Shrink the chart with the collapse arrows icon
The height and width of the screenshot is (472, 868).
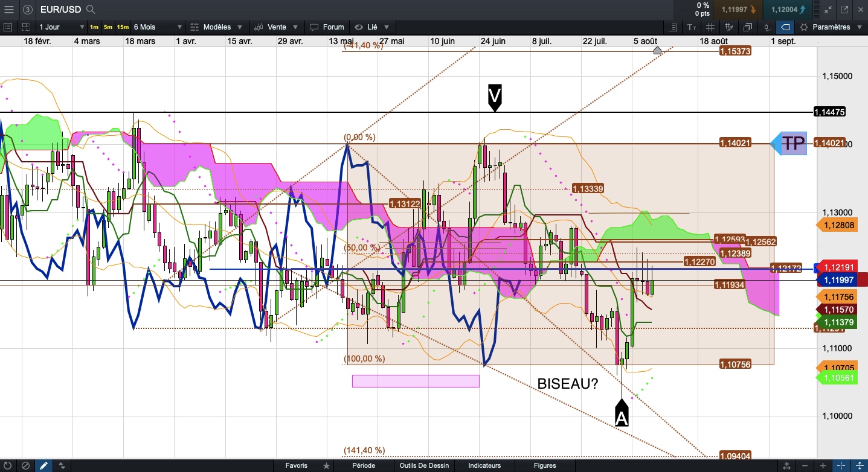click(827, 10)
